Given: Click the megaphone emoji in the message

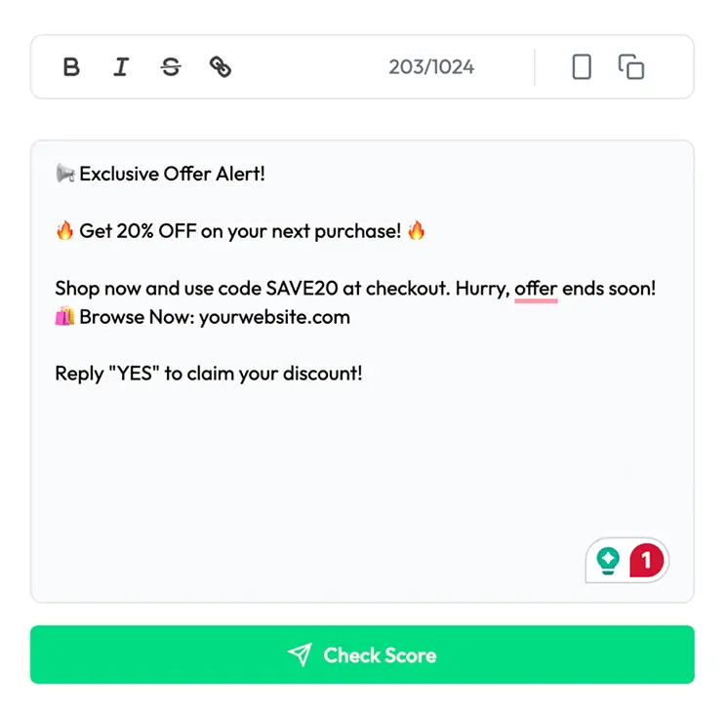Looking at the screenshot, I should click(x=64, y=175).
